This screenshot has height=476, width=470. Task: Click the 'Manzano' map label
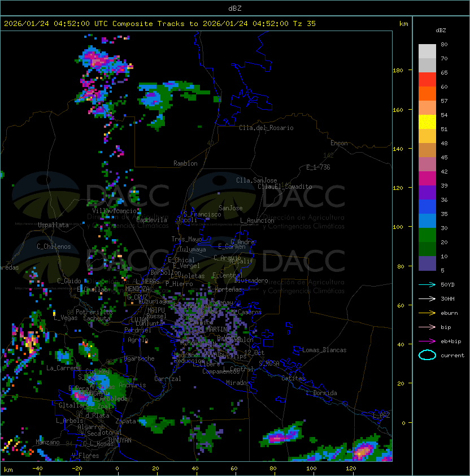pos(47,442)
